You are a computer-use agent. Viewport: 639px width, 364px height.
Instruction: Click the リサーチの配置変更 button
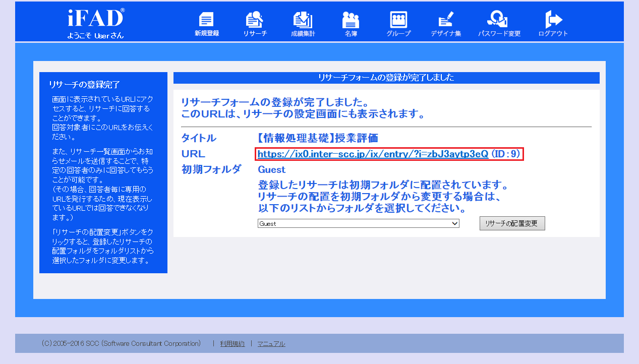click(512, 223)
